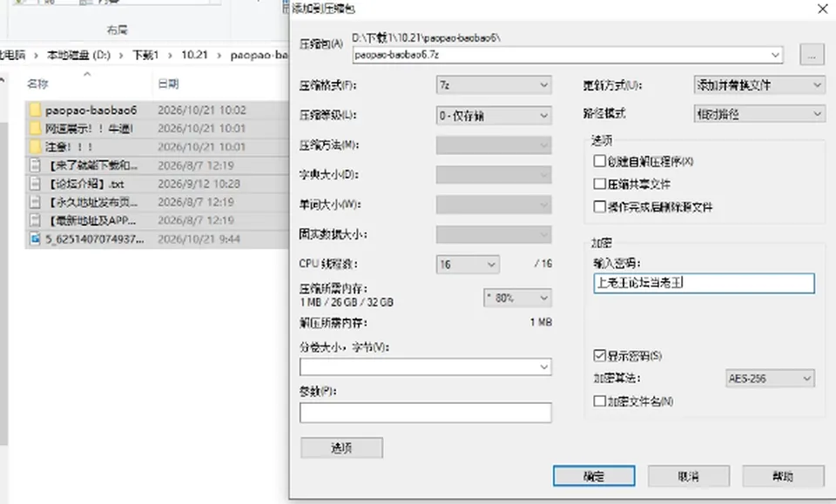This screenshot has height=504, width=836.
Task: Select the image file icon of 5_6251407074937...
Action: tap(35, 239)
